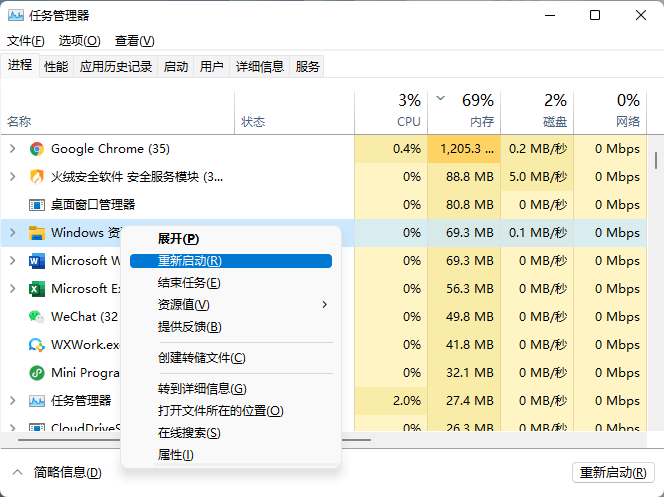The width and height of the screenshot is (664, 497).
Task: Choose 展开(P) in context menu
Action: (231, 239)
